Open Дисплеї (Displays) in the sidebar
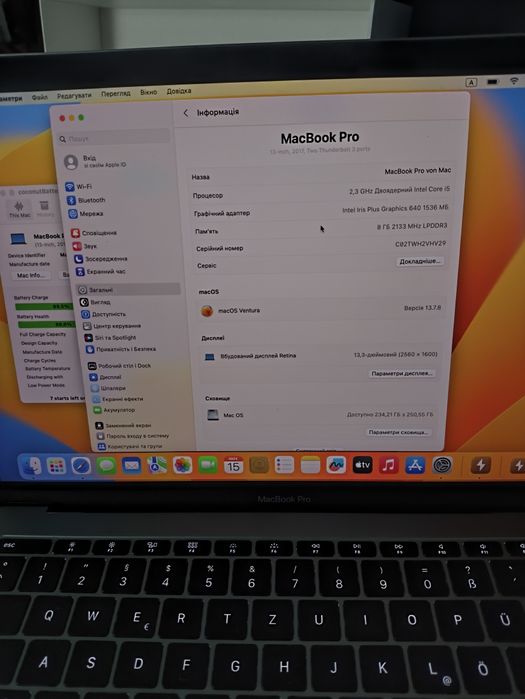Viewport: 525px width, 699px height. point(105,377)
